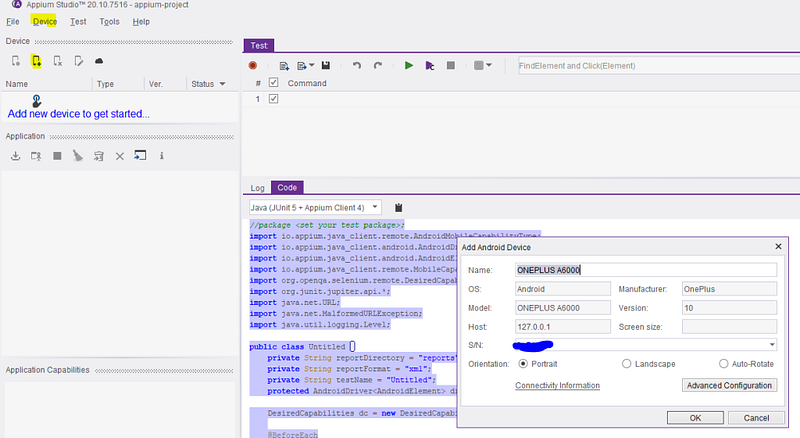This screenshot has height=438, width=800.
Task: Click the Stop application square icon
Action: (x=57, y=156)
